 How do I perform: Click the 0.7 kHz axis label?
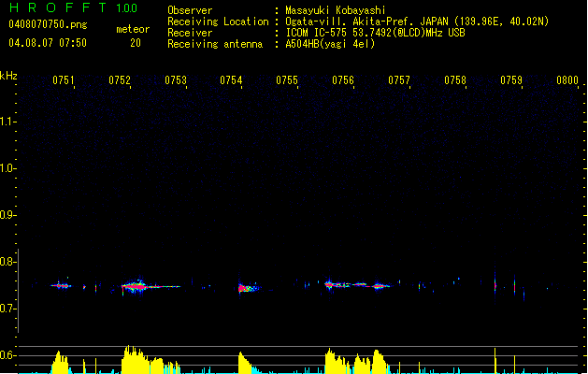[x=7, y=309]
